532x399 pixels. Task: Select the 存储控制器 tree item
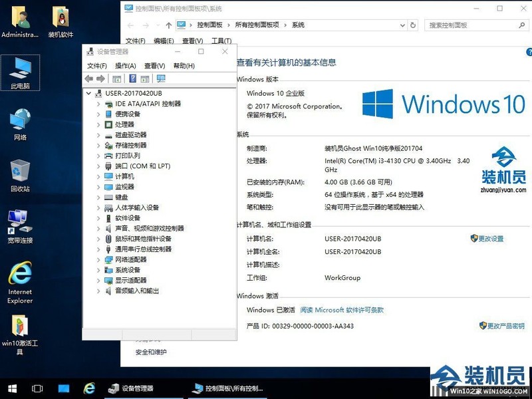coord(130,145)
